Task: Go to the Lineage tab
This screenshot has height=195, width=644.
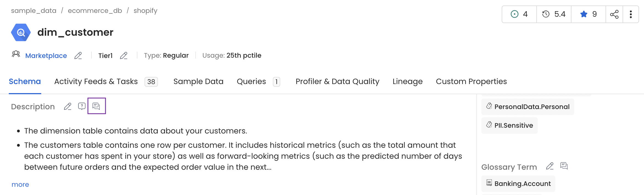Action: coord(407,82)
